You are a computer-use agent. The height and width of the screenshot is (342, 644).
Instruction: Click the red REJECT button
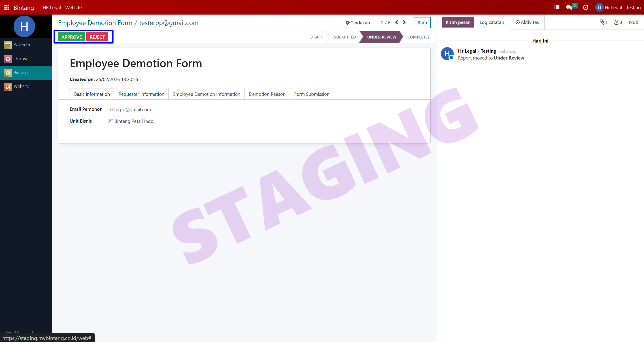coord(97,37)
